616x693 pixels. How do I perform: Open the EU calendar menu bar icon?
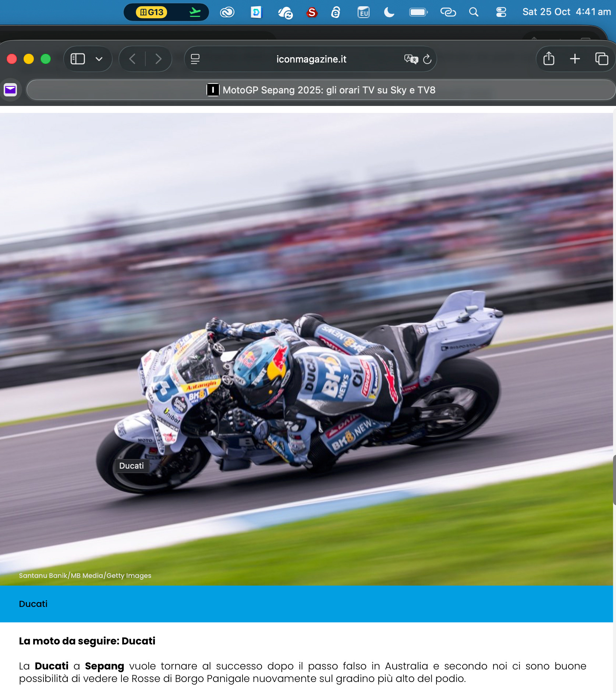[364, 13]
